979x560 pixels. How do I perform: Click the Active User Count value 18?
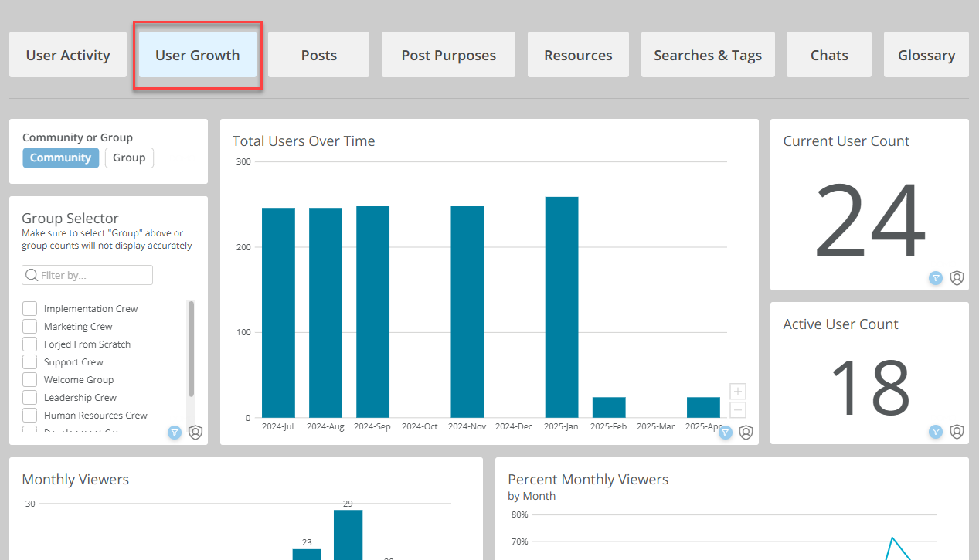(x=870, y=386)
